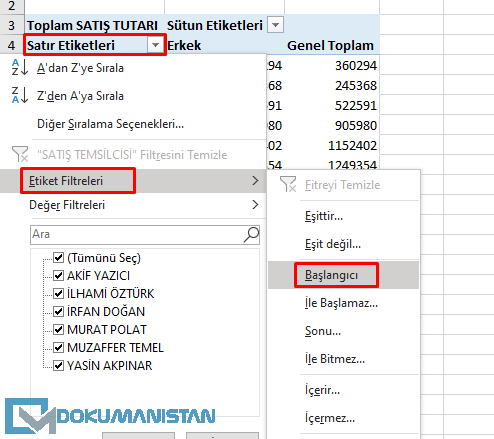This screenshot has width=494, height=439.
Task: Open Sütun Etiketleri dropdown arrow
Action: click(x=276, y=25)
